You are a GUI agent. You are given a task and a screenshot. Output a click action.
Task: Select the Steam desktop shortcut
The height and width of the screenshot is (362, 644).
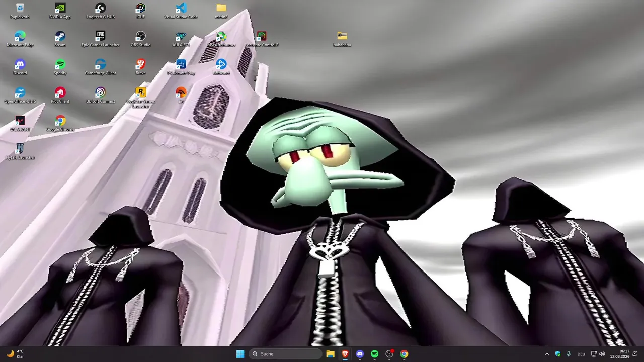(60, 39)
